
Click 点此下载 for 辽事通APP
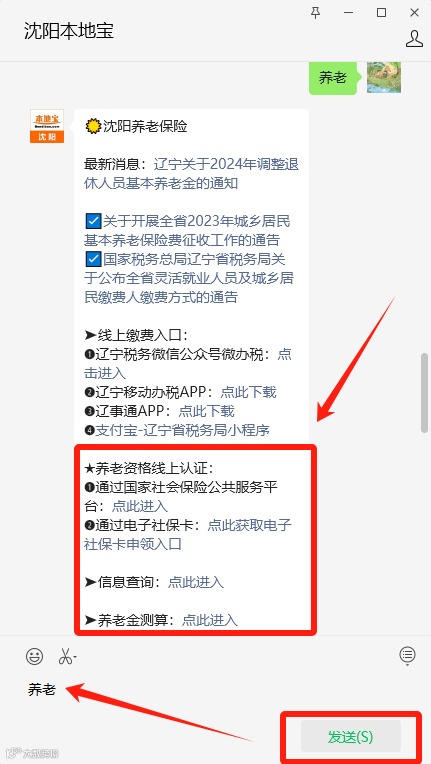click(206, 411)
